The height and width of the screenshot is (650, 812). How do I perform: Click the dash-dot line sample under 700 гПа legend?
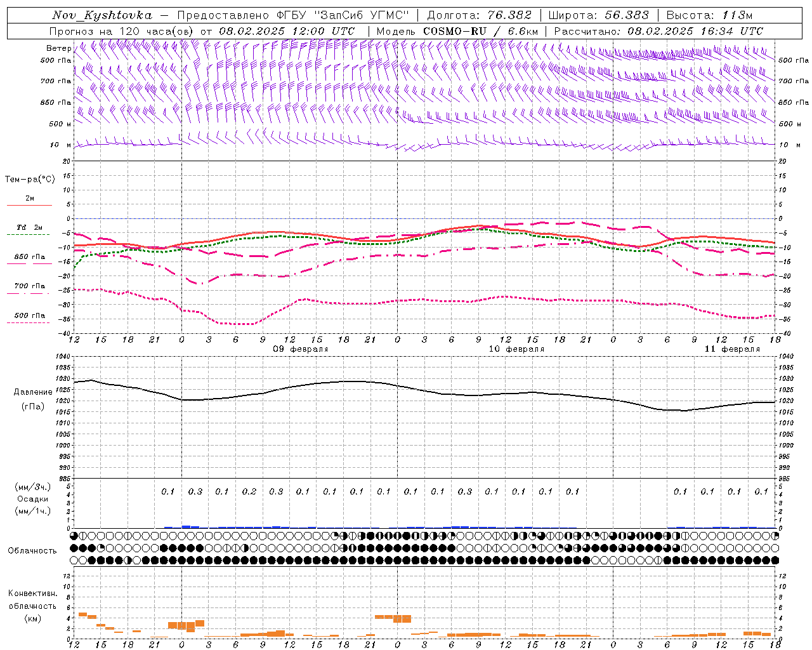click(29, 294)
